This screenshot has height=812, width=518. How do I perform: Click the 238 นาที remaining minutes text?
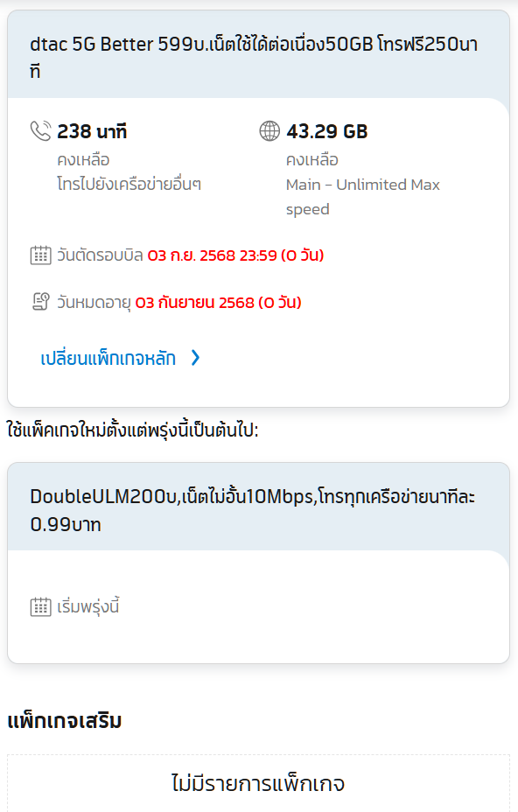pos(92,131)
